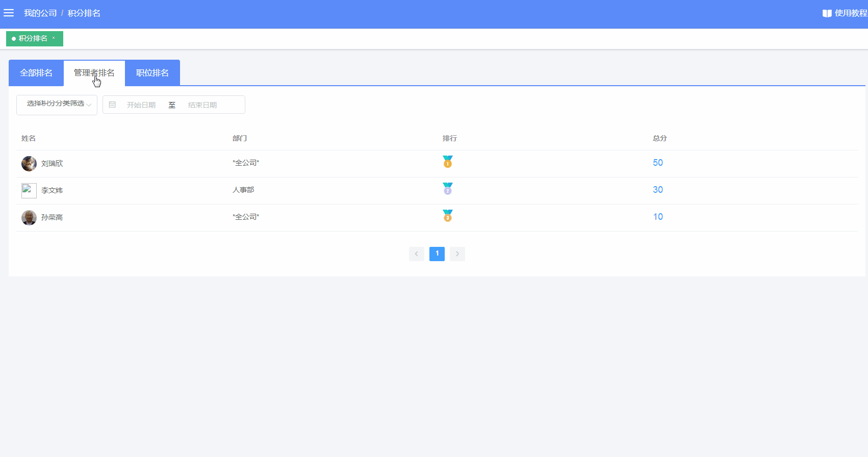Viewport: 868px width, 457px height.
Task: Click the 我的公司 breadcrumb
Action: point(40,13)
